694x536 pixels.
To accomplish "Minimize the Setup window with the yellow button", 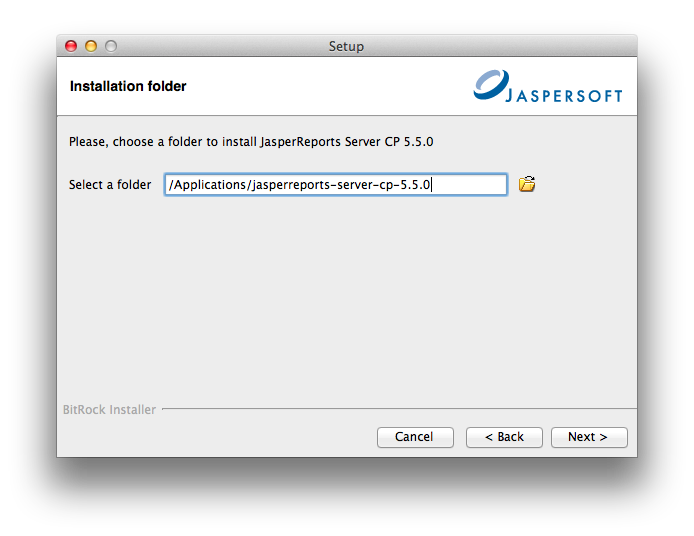I will [91, 46].
